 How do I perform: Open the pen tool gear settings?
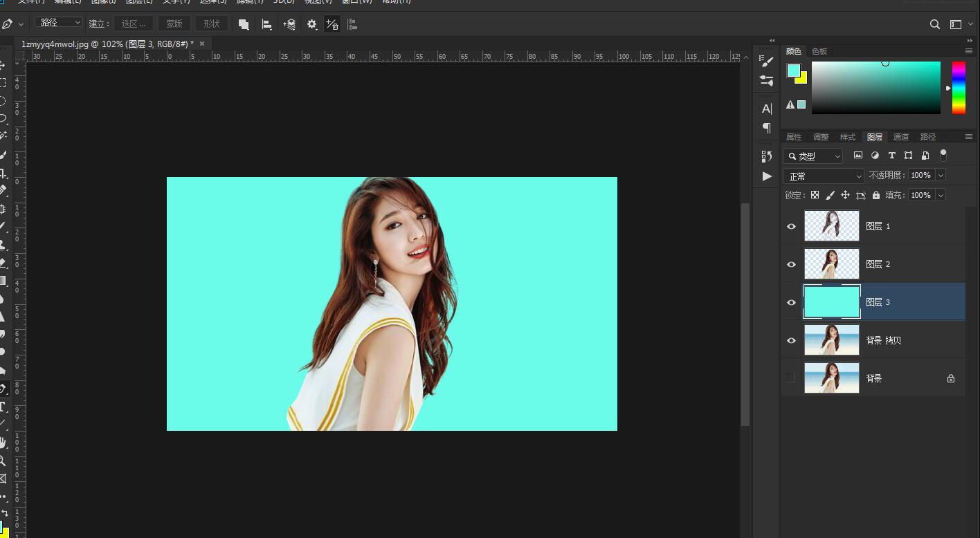(312, 24)
